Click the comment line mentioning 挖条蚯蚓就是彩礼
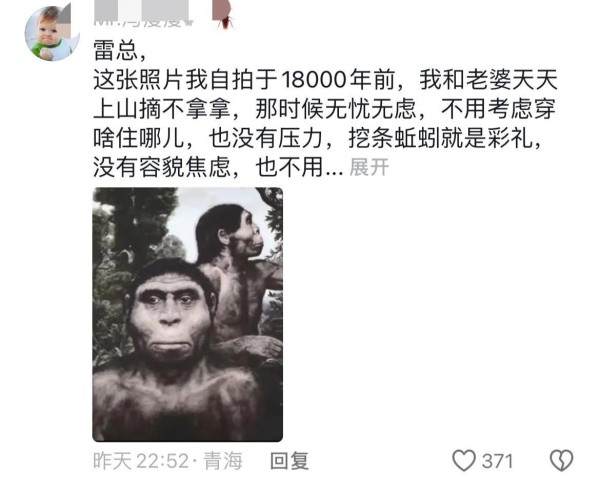 click(x=318, y=138)
